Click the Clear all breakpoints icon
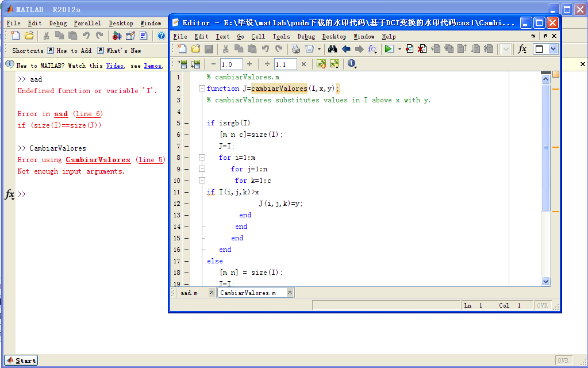The height and width of the screenshot is (368, 588). pos(422,49)
